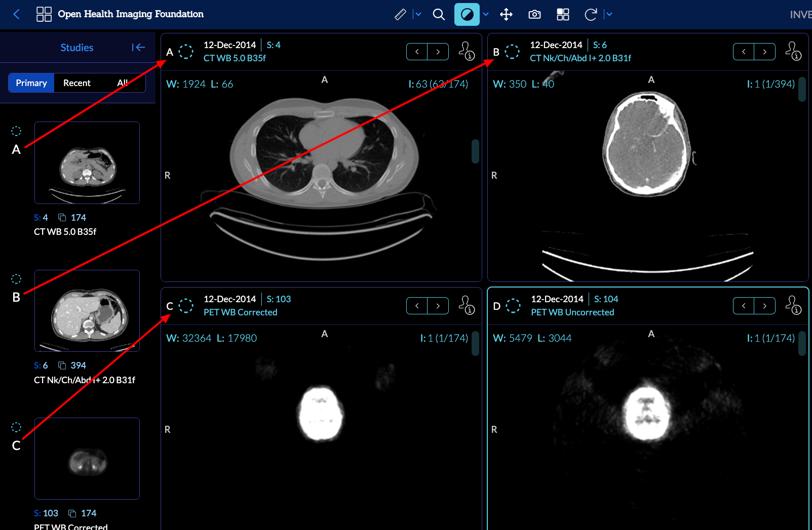Image resolution: width=812 pixels, height=530 pixels.
Task: Go to next series in viewport C
Action: coord(438,306)
